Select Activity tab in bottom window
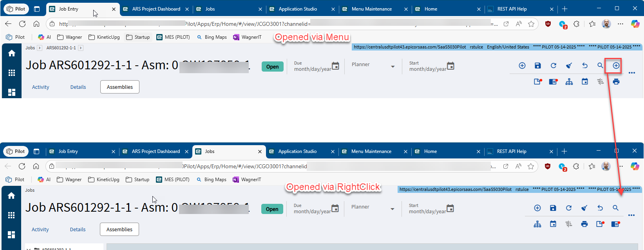This screenshot has height=250, width=644. (x=40, y=230)
